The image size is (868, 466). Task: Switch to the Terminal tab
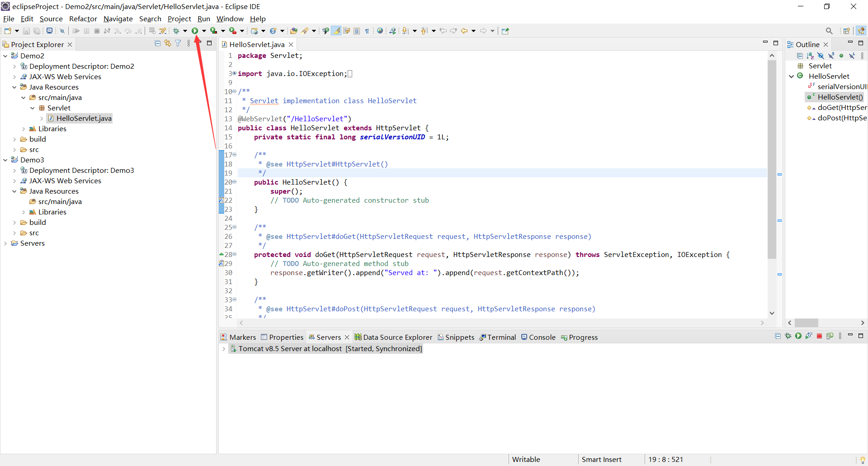[x=497, y=337]
